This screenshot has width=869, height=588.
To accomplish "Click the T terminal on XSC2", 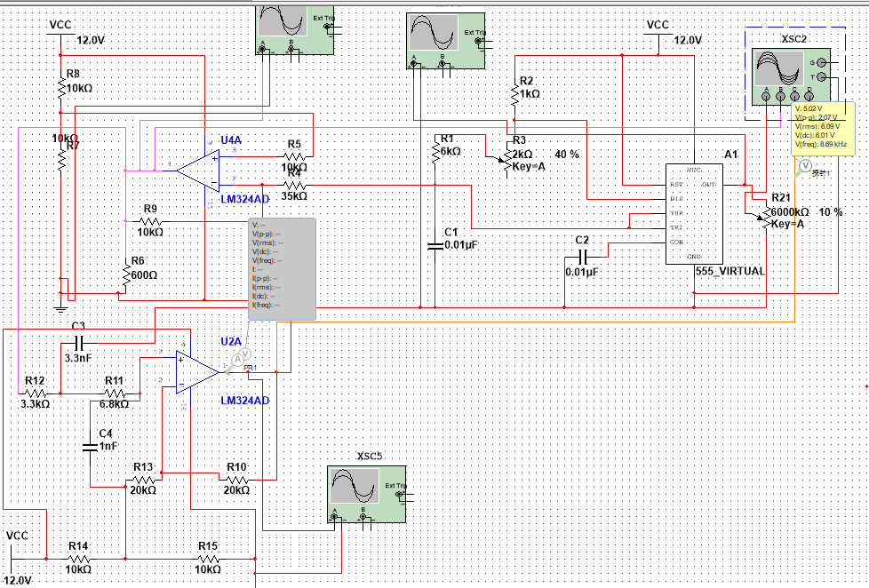I will tap(821, 77).
